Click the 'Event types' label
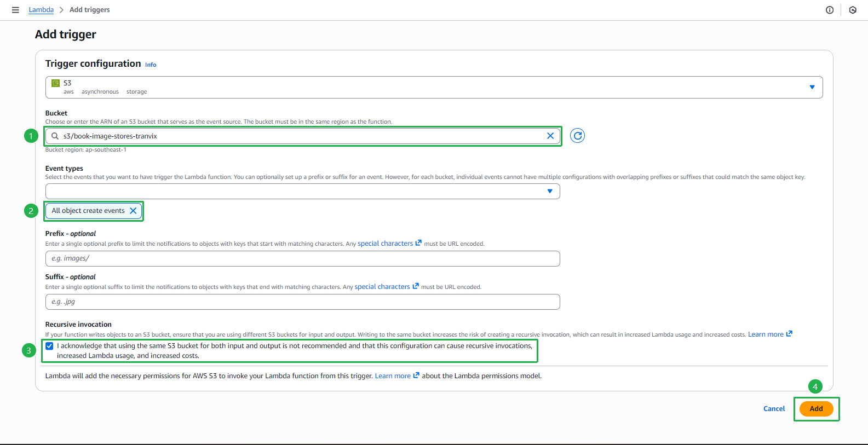 64,169
